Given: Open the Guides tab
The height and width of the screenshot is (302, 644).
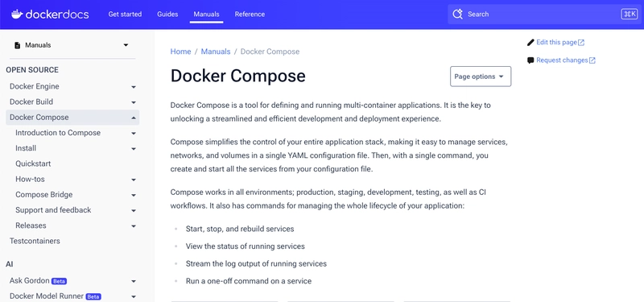Looking at the screenshot, I should pos(167,14).
